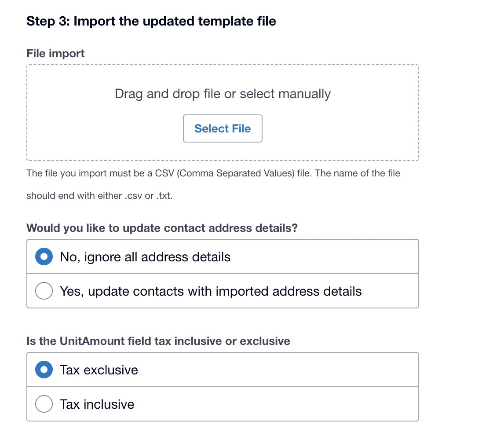
Task: Enable 'Yes, update contacts with imported address details' radio
Action: pos(44,291)
